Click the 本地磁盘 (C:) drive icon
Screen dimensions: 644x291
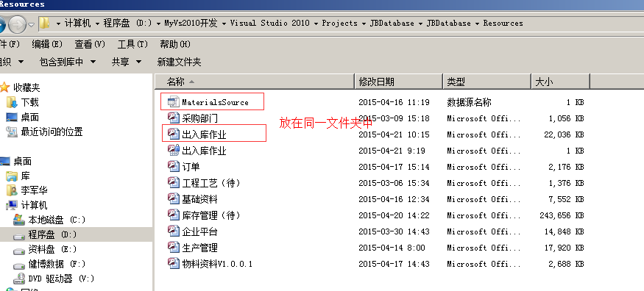[19, 220]
